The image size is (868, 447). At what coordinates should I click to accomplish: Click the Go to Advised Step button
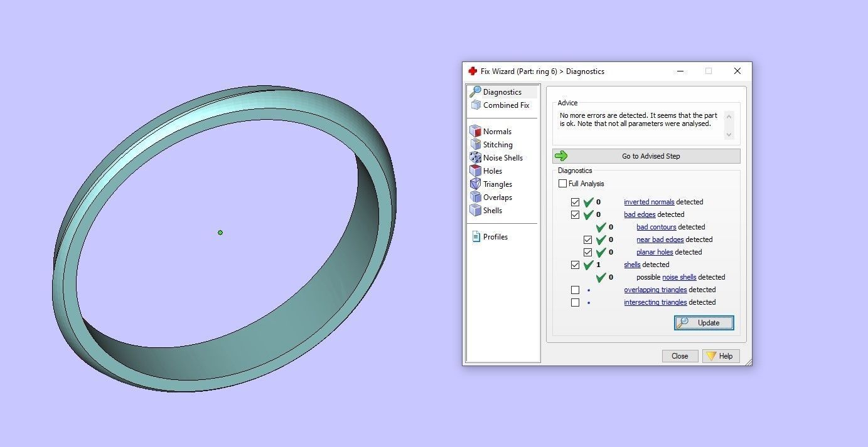point(646,156)
